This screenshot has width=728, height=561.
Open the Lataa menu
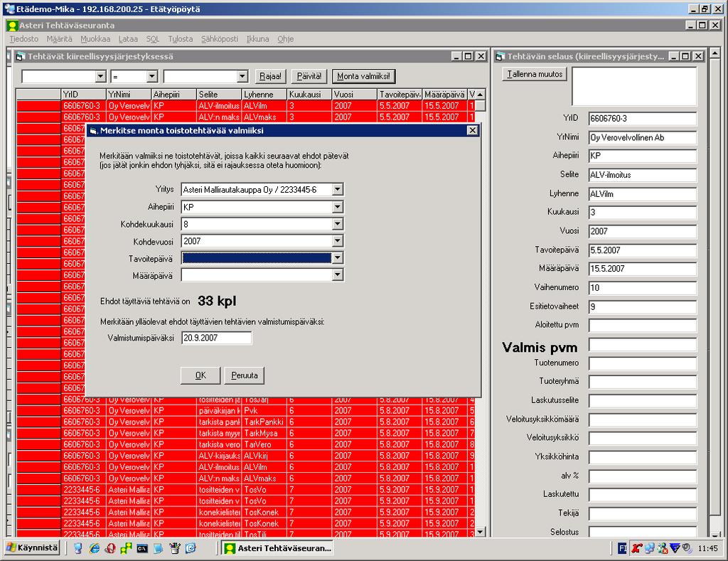tap(128, 39)
